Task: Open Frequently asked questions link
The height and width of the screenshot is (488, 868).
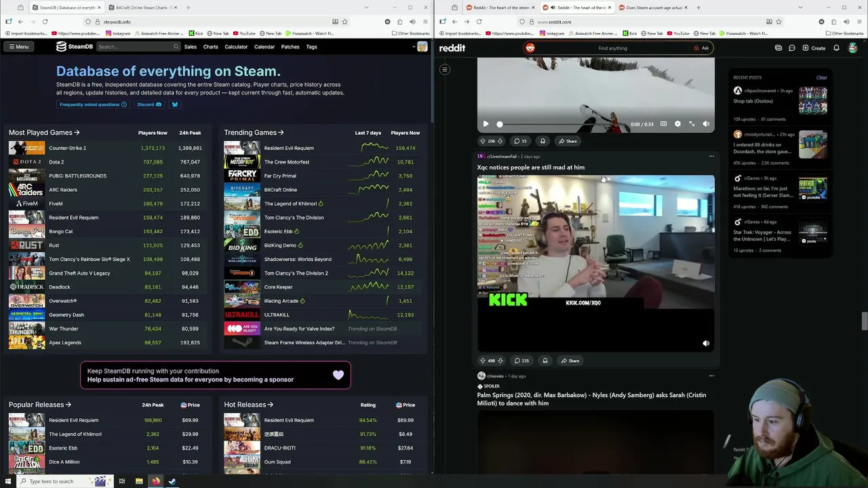Action: tap(93, 104)
